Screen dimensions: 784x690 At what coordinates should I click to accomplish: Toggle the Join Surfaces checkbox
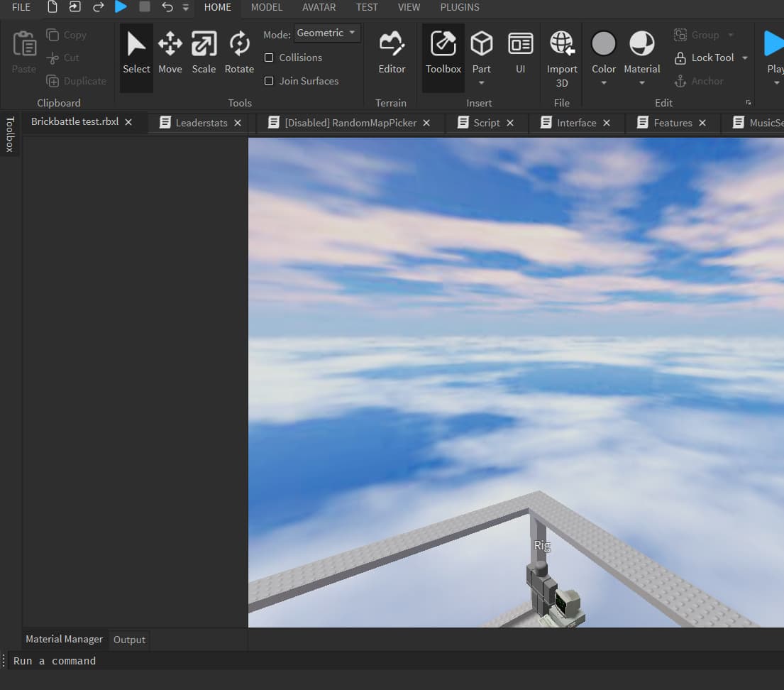(269, 81)
